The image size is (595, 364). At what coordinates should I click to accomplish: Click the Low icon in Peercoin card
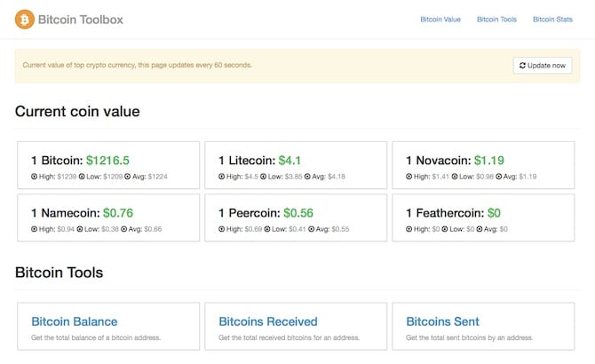tap(267, 229)
